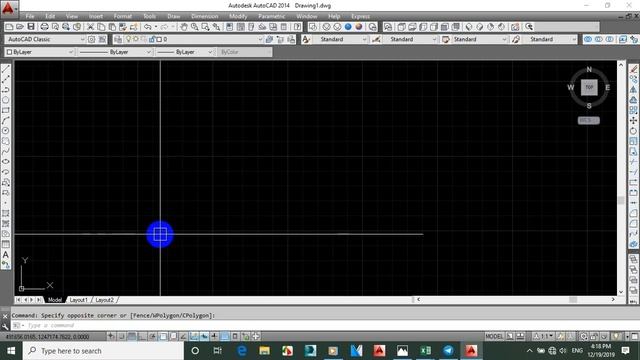Viewport: 640px width, 360px height.
Task: Select the Rotate modify tool
Action: coord(633,131)
